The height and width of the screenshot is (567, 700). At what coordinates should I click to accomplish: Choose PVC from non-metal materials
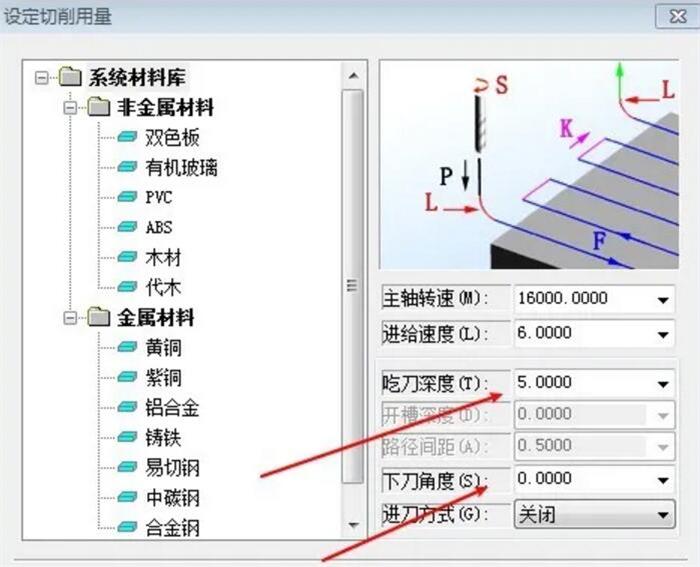coord(158,197)
